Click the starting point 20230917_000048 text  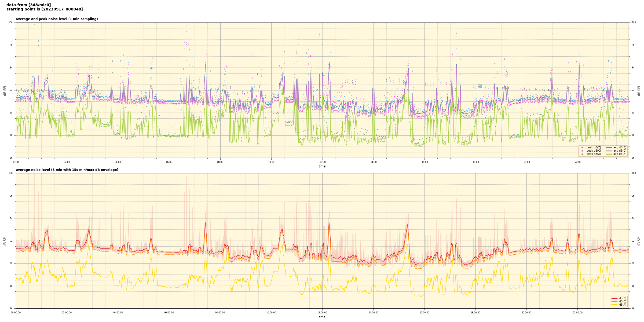45,9
